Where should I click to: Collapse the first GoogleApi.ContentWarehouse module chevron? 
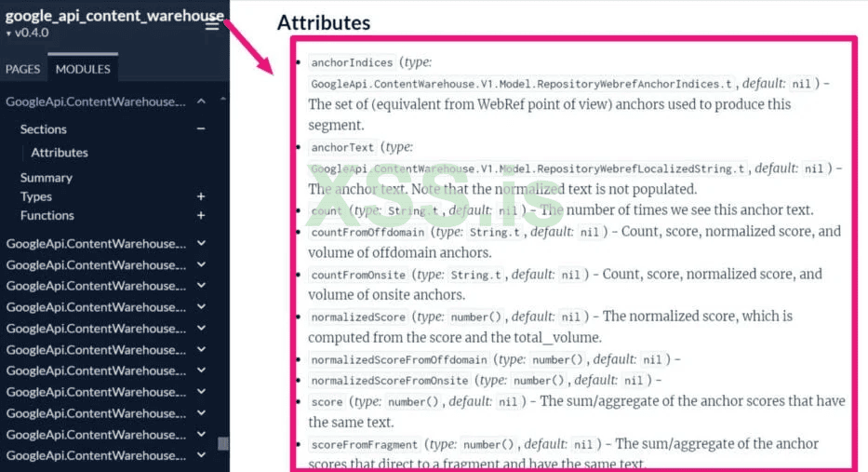pyautogui.click(x=202, y=101)
